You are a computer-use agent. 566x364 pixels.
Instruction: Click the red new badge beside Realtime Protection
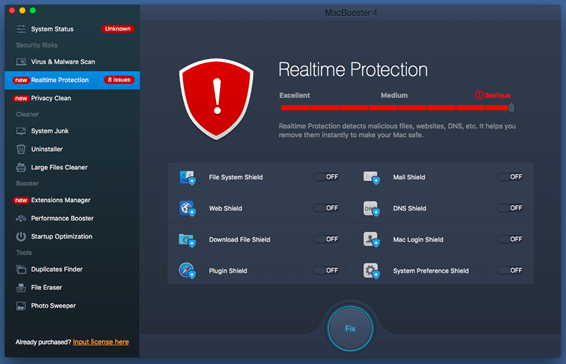[21, 80]
